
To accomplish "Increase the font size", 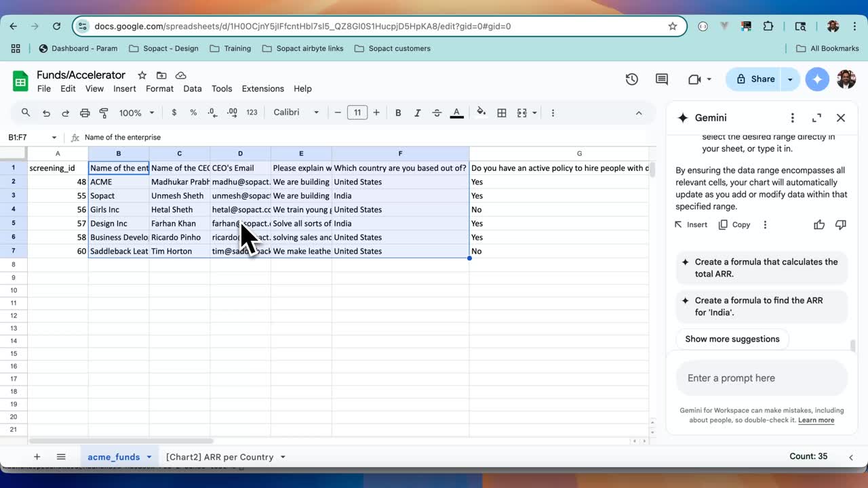I will 376,113.
